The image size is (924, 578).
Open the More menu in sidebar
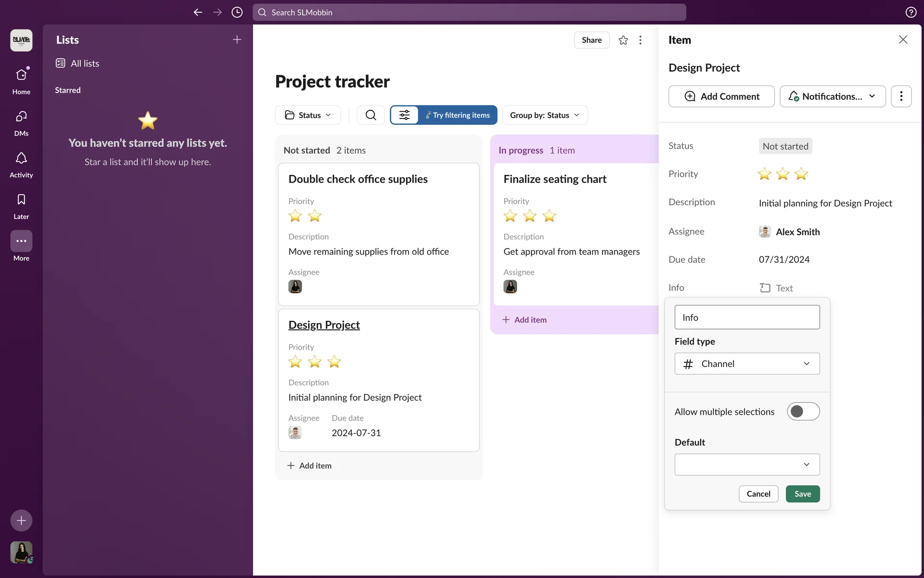pyautogui.click(x=21, y=241)
